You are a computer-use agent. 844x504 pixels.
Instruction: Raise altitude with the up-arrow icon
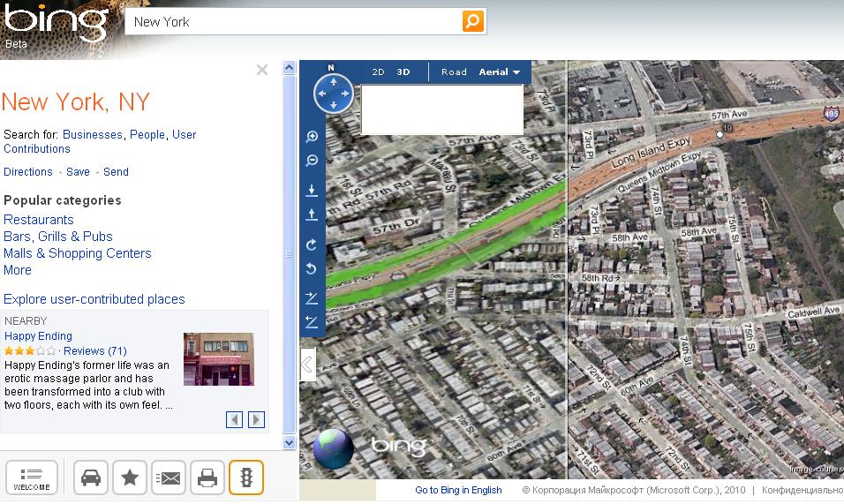312,214
